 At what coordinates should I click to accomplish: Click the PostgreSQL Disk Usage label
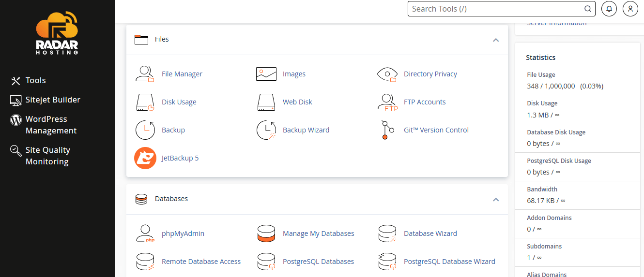point(559,160)
